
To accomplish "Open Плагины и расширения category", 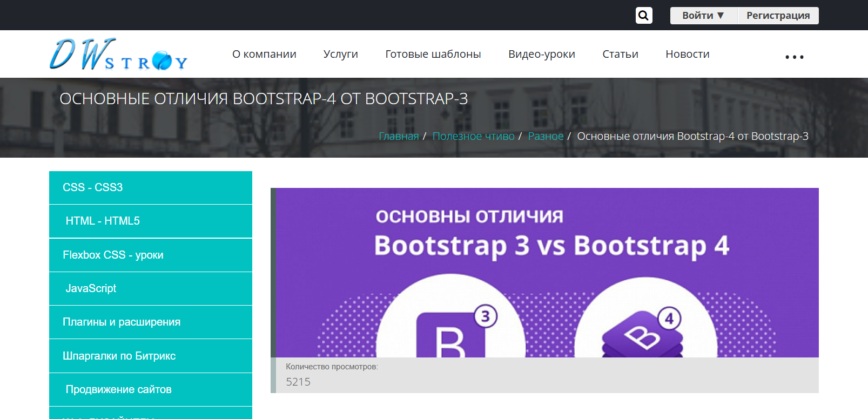I will [151, 322].
